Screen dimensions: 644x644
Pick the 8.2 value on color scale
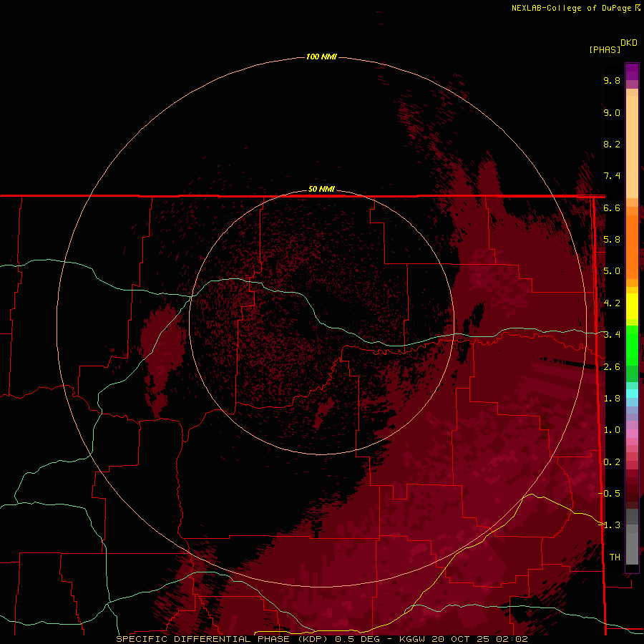click(x=612, y=144)
